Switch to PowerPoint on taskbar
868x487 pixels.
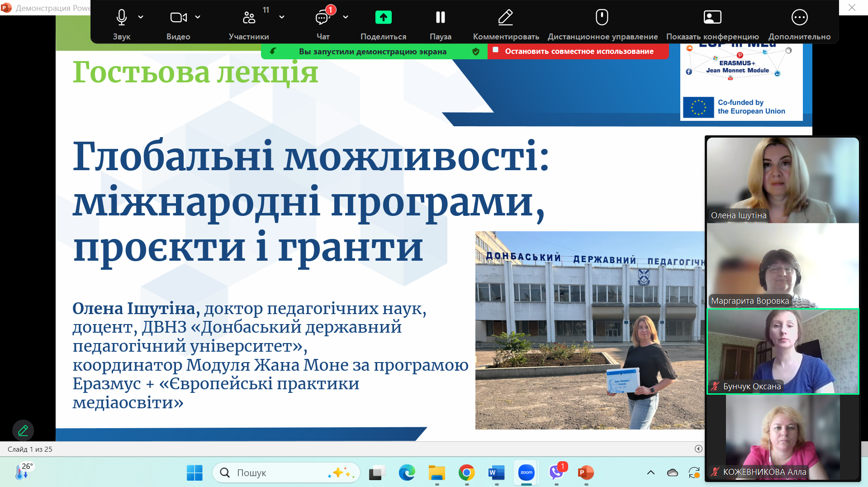586,473
